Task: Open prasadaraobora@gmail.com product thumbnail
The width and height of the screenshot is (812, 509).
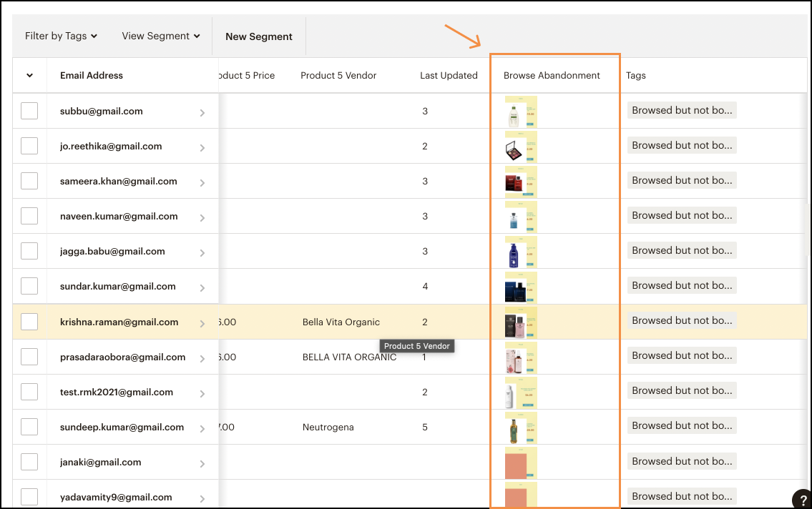Action: point(521,357)
